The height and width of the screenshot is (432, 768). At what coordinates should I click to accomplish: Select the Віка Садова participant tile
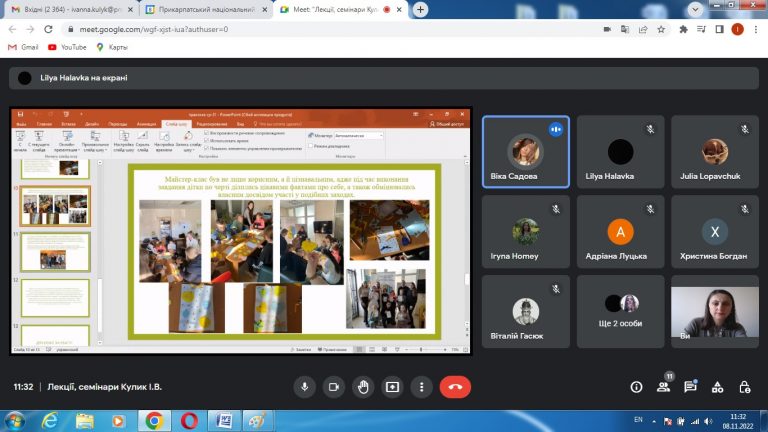pos(526,152)
